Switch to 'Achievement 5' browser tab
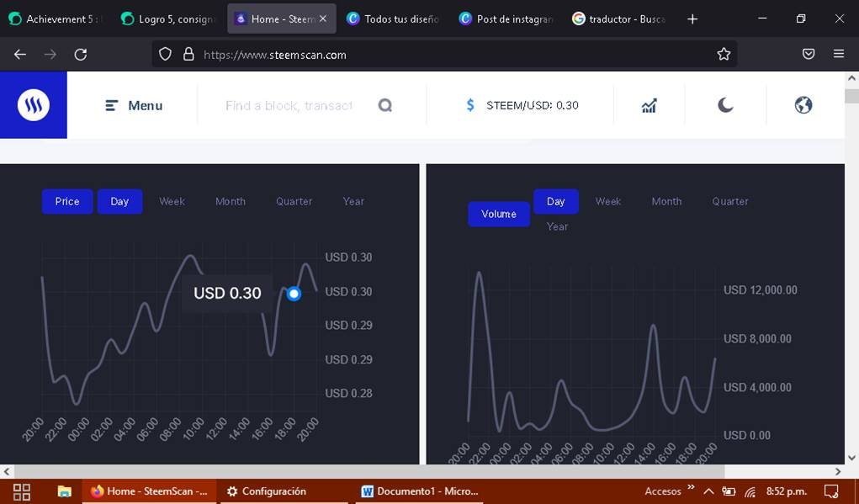859x504 pixels. click(x=57, y=19)
